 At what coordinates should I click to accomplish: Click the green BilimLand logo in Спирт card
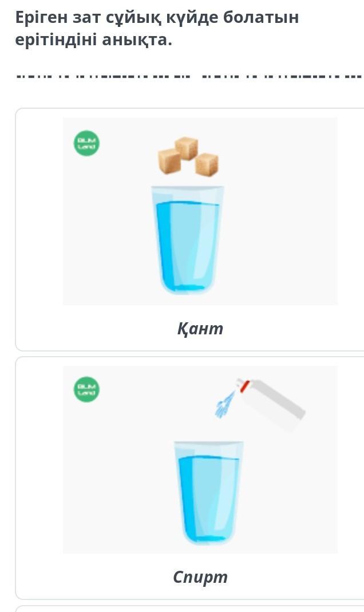coord(86,390)
